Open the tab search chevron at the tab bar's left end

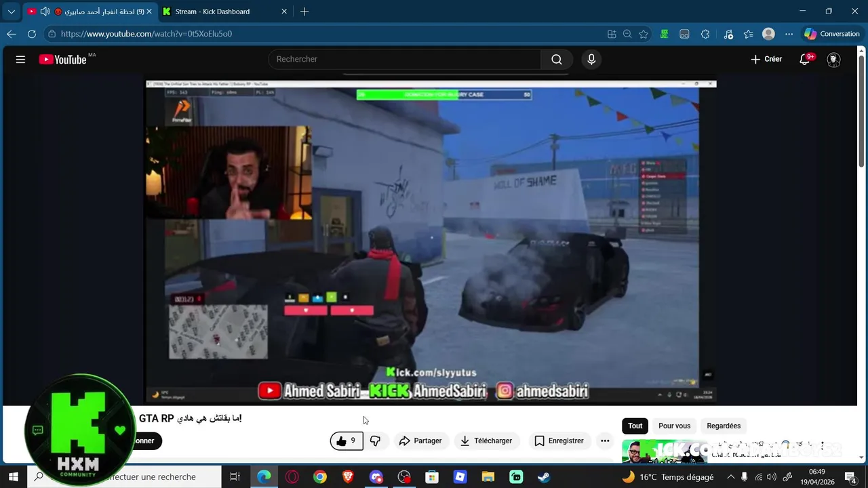tap(11, 12)
